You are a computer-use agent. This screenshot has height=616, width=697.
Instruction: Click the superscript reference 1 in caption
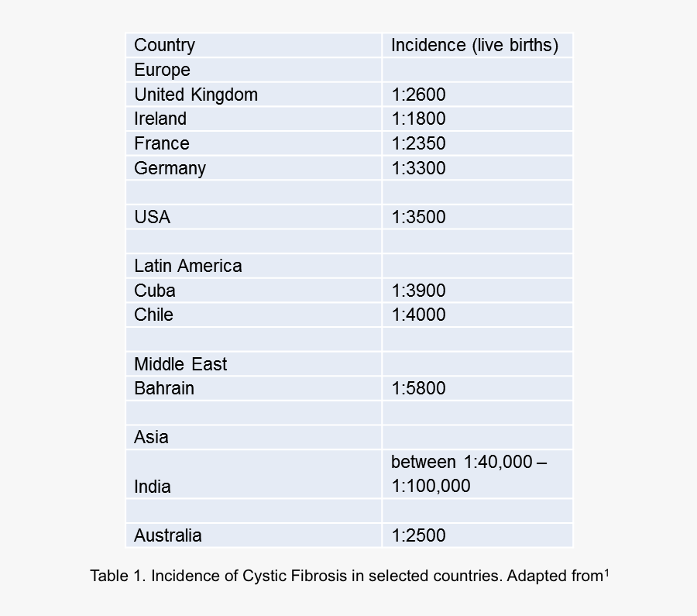click(607, 573)
